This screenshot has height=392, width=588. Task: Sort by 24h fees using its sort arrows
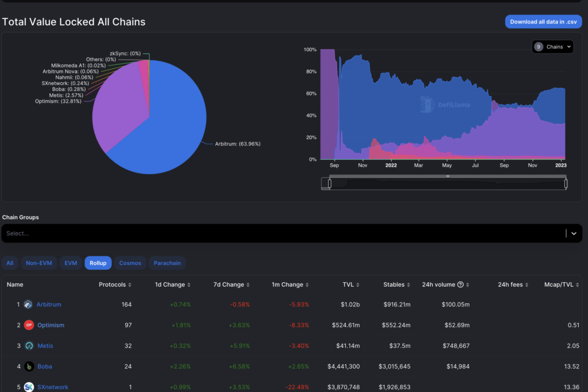pos(527,285)
